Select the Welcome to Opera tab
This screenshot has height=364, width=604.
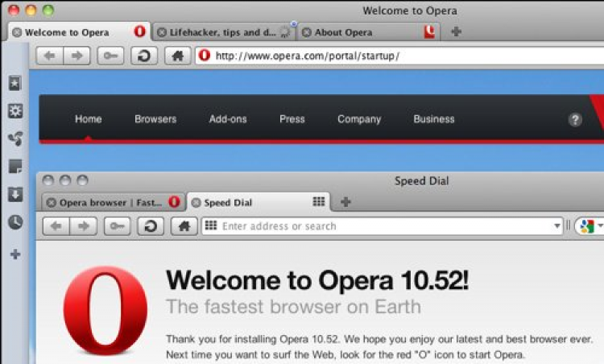click(79, 32)
